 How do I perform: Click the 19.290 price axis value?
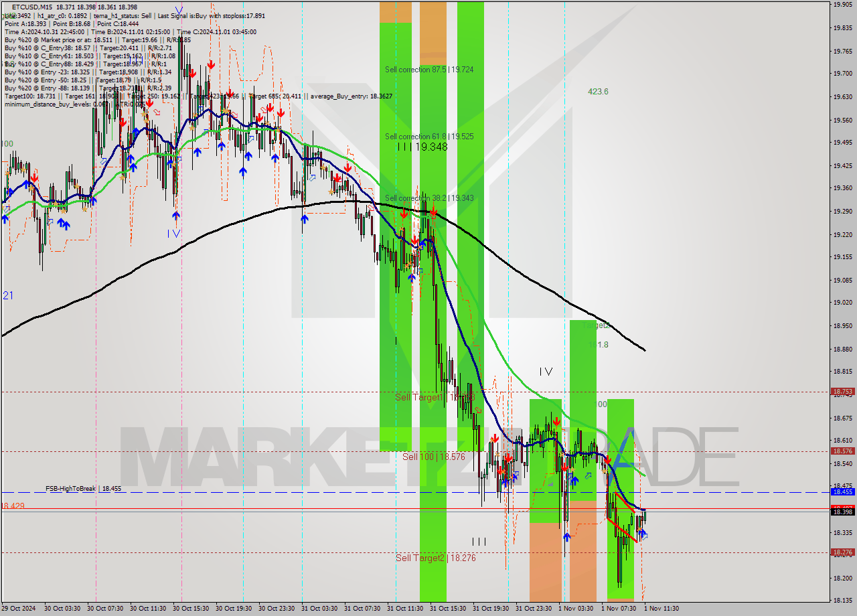842,212
